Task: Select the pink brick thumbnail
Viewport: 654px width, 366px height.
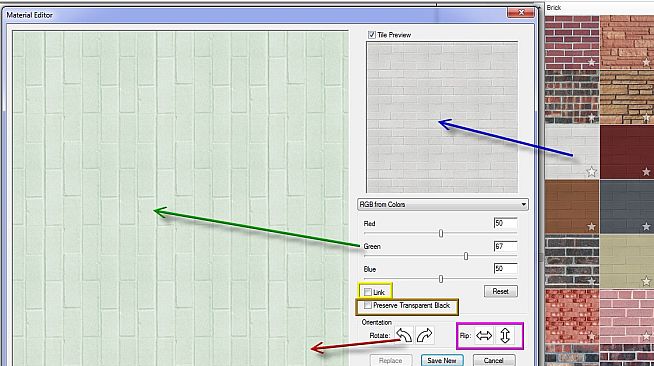Action: coord(627,316)
